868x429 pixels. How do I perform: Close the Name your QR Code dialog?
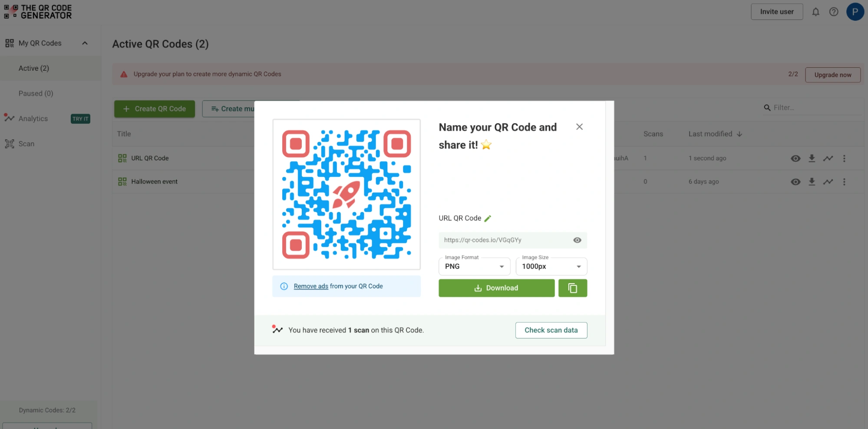pyautogui.click(x=579, y=127)
